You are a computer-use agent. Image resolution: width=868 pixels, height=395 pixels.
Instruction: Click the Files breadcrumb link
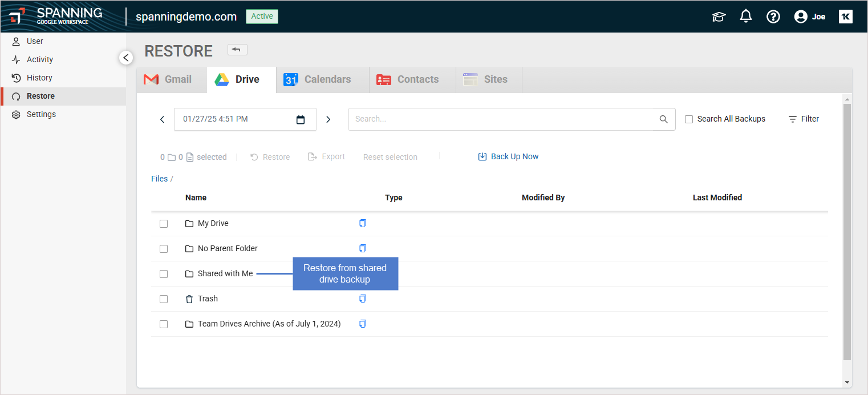tap(160, 179)
